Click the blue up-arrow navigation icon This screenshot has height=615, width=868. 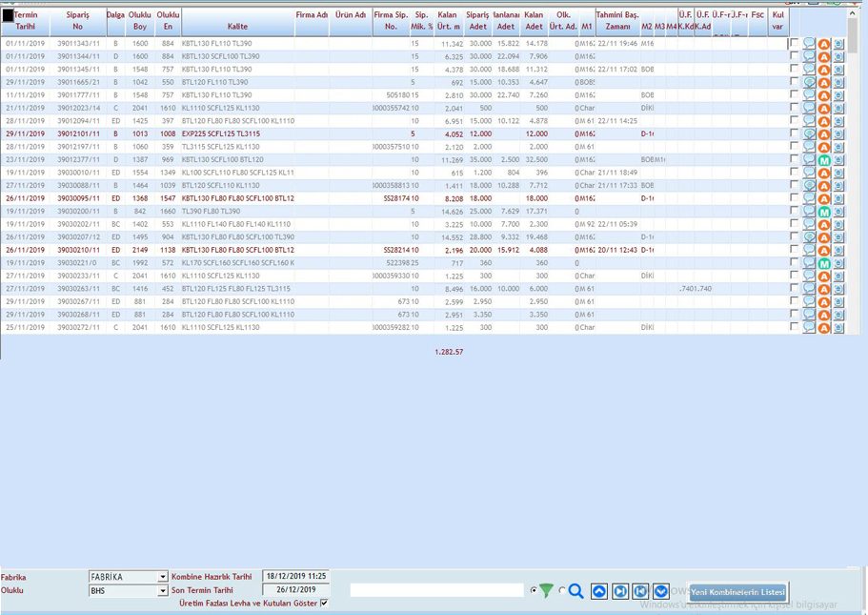(599, 591)
